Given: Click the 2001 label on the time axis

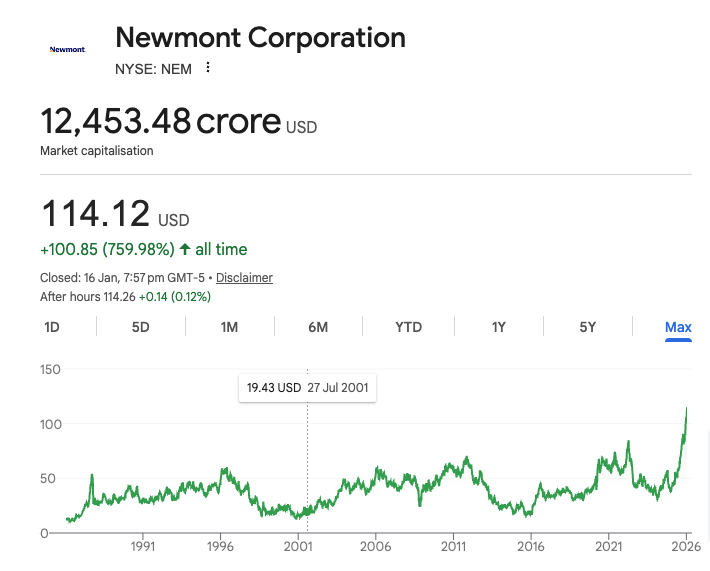Looking at the screenshot, I should [x=298, y=547].
